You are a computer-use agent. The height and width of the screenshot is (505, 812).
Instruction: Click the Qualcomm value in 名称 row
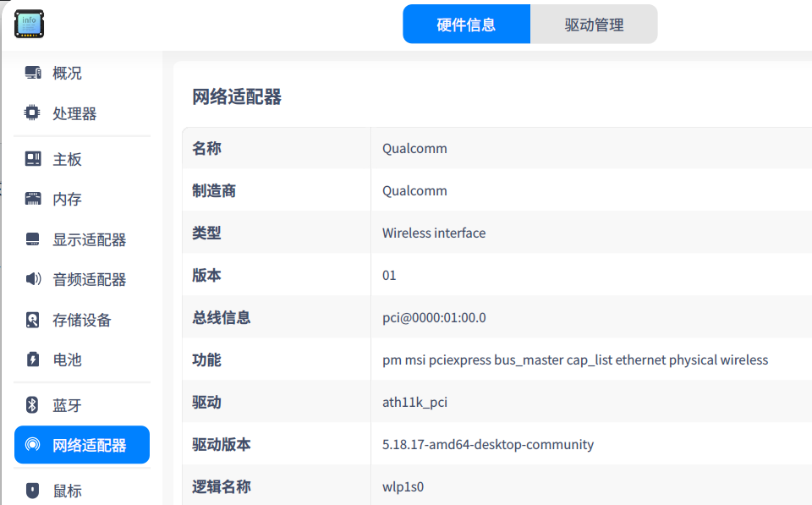[414, 149]
